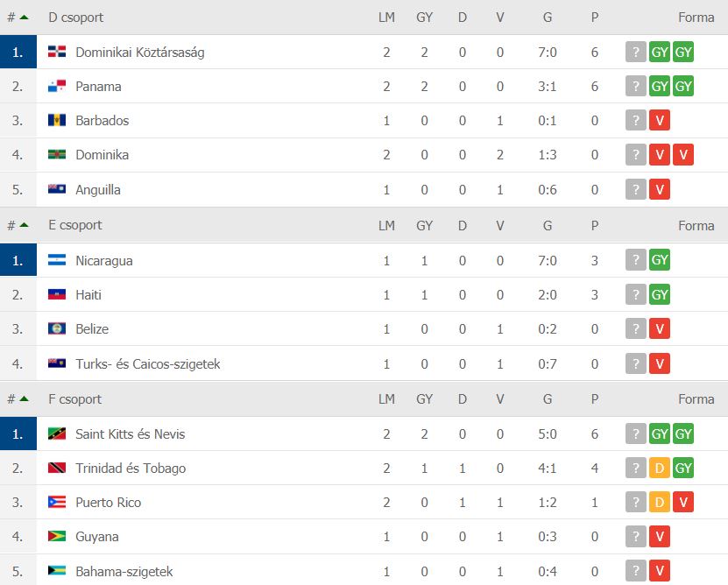Click the Guyana flag icon
This screenshot has width=728, height=585.
pyautogui.click(x=57, y=536)
